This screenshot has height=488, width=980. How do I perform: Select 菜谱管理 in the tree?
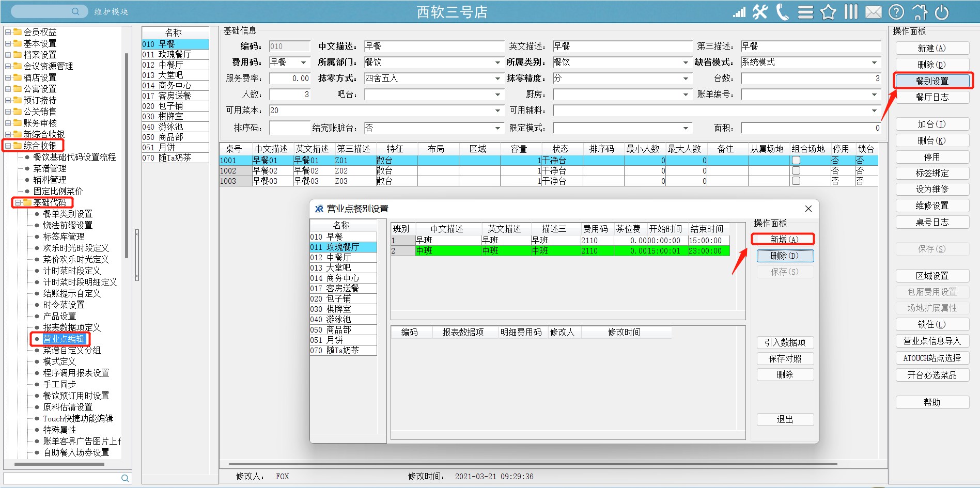pyautogui.click(x=50, y=168)
